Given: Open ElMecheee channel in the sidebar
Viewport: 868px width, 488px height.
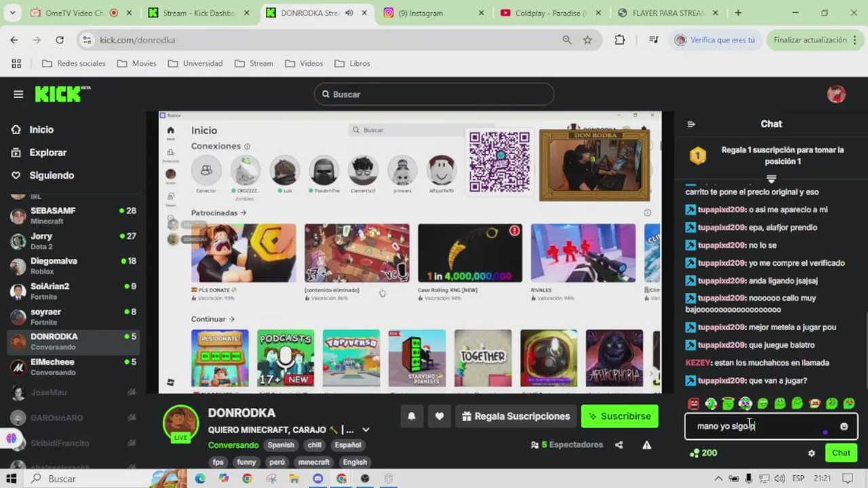Looking at the screenshot, I should (x=73, y=367).
